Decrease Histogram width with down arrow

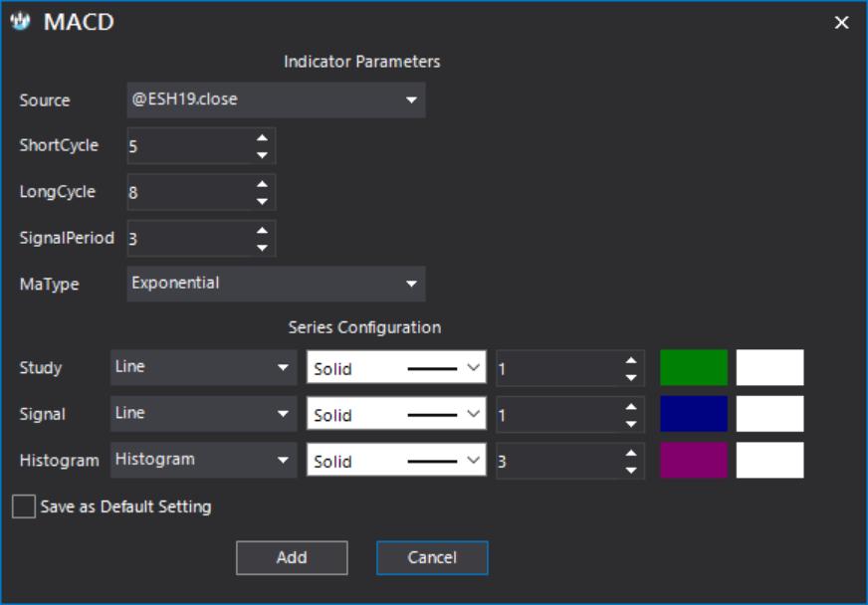[x=631, y=470]
